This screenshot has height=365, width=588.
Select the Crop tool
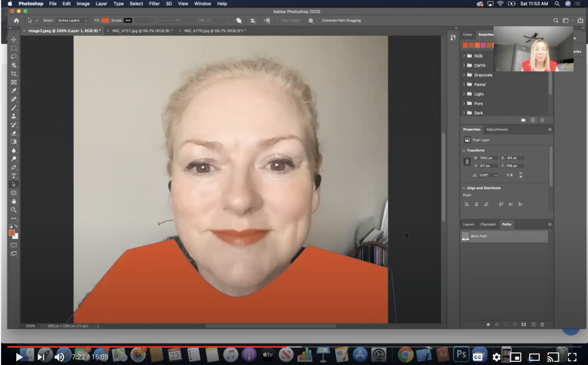(13, 74)
